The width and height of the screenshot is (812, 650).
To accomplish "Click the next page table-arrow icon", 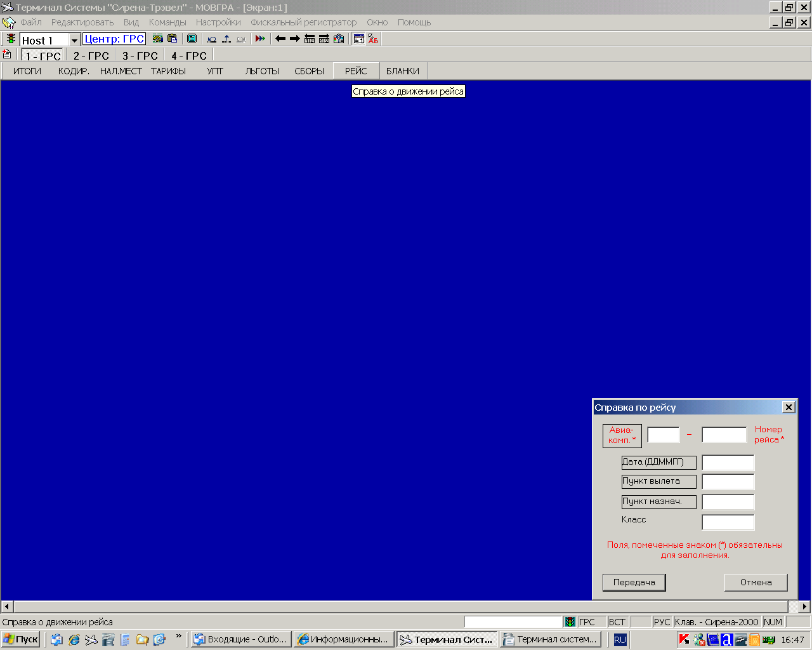I will pos(324,39).
